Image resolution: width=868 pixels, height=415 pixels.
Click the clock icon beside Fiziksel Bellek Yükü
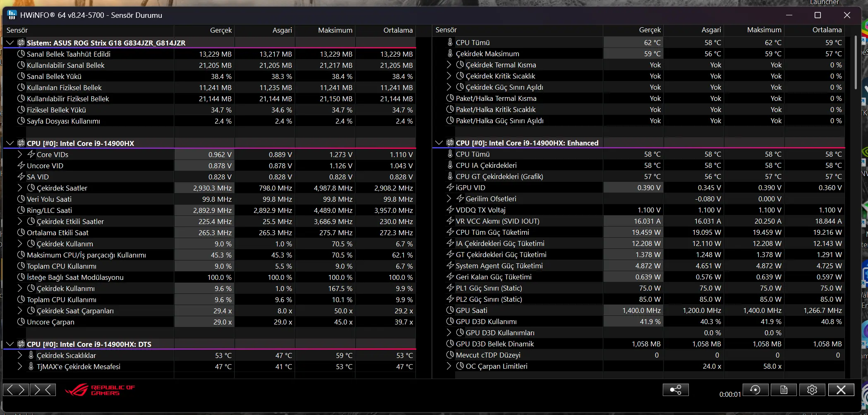(x=21, y=110)
